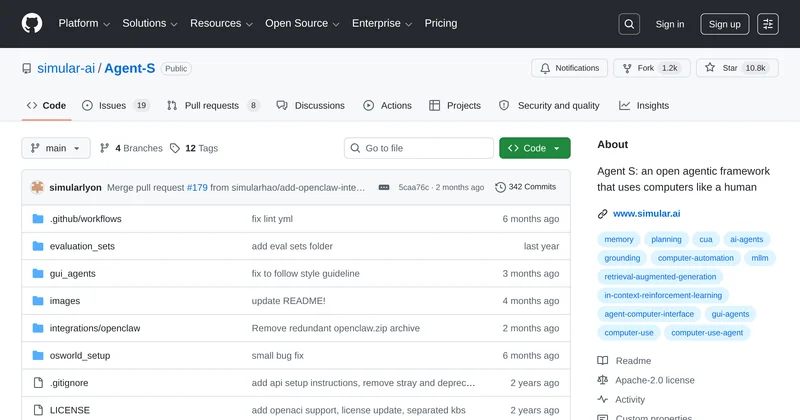Image resolution: width=800 pixels, height=420 pixels.
Task: Open the www.simular.ai link
Action: tap(645, 213)
